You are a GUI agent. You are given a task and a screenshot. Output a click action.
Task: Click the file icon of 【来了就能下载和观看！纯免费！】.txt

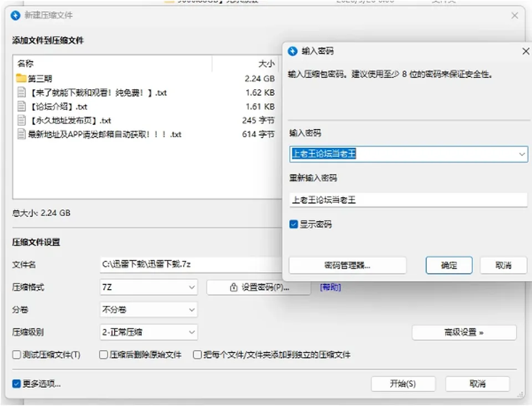22,92
